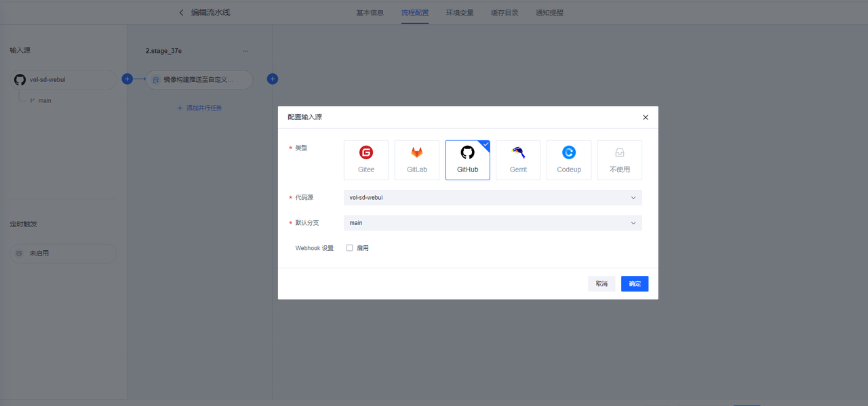This screenshot has height=406, width=868.
Task: Switch to the 基本信息 tab
Action: (x=370, y=13)
